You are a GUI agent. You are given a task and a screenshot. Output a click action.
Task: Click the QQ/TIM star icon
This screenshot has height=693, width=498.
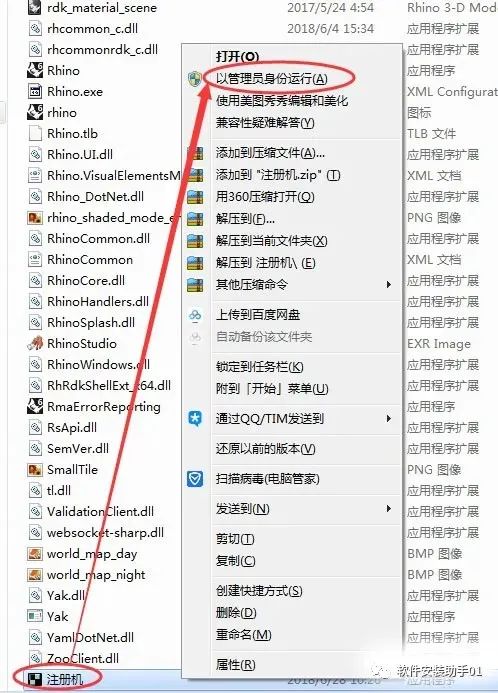tap(195, 418)
